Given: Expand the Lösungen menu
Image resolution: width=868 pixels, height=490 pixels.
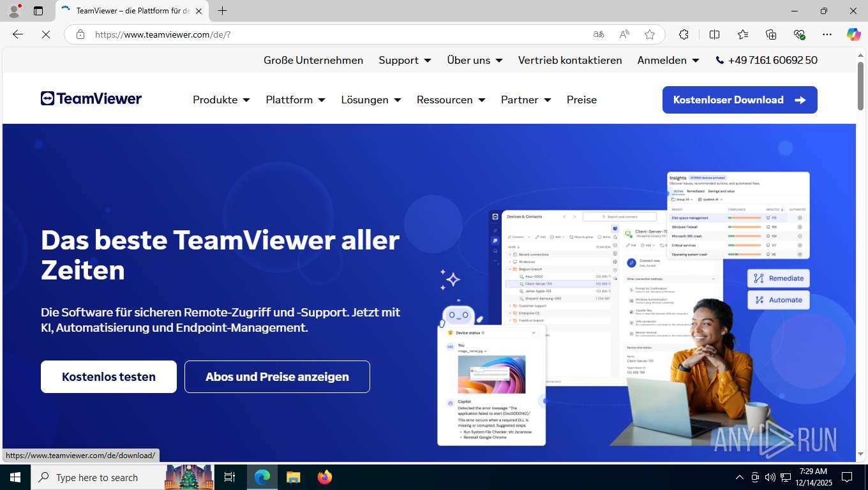Looking at the screenshot, I should click(371, 100).
